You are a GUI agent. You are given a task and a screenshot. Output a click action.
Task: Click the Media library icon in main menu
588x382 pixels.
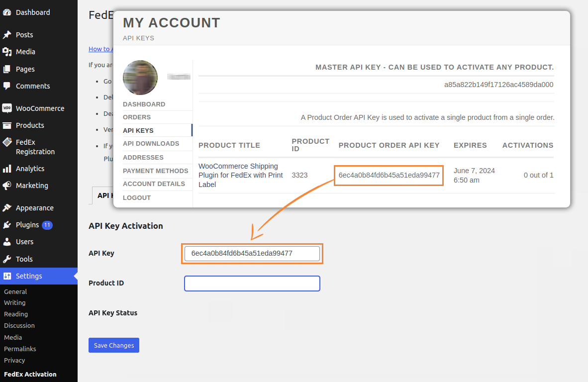pos(7,52)
